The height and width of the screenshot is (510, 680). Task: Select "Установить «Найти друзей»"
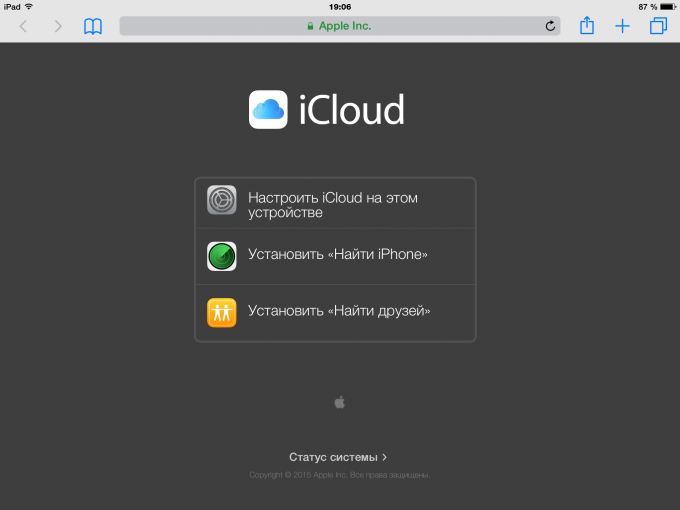pos(335,313)
